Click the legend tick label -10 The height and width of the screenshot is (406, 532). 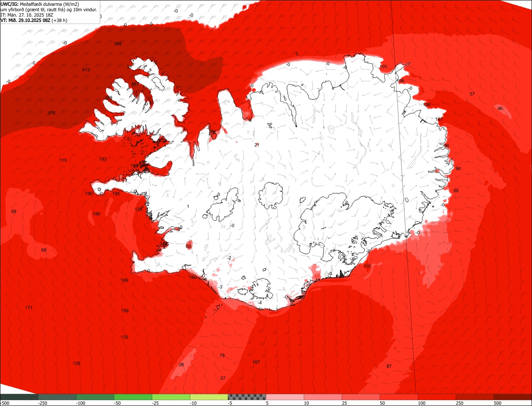click(194, 403)
